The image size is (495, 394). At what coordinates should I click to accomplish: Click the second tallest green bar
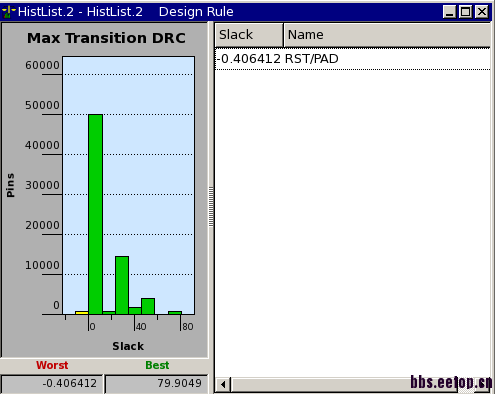tap(122, 285)
